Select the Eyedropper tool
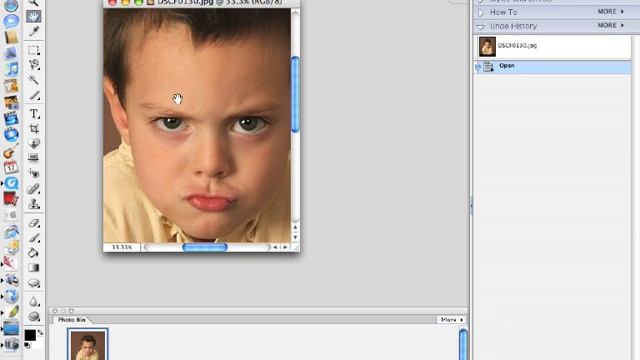Screen dimensions: 640x360 click(34, 31)
